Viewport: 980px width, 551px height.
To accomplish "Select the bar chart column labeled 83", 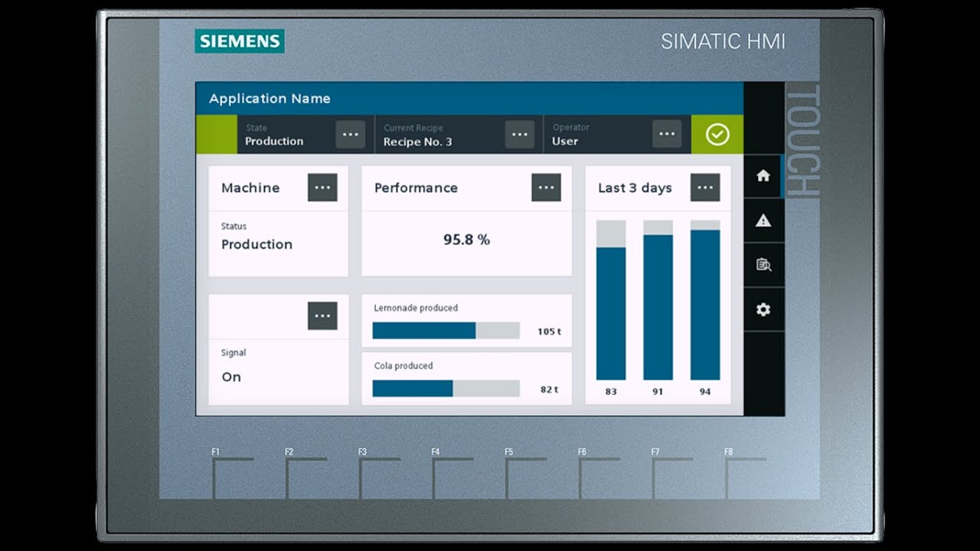I will pos(611,300).
